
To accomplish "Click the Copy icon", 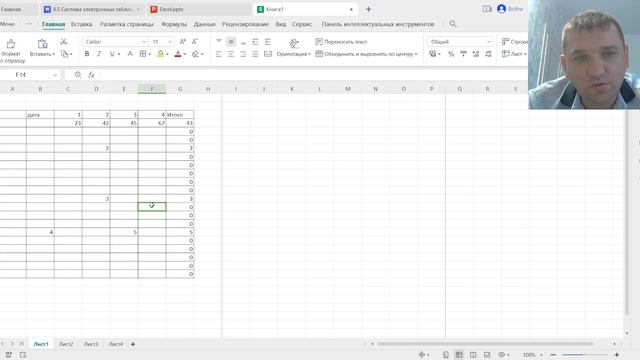I will point(64,54).
